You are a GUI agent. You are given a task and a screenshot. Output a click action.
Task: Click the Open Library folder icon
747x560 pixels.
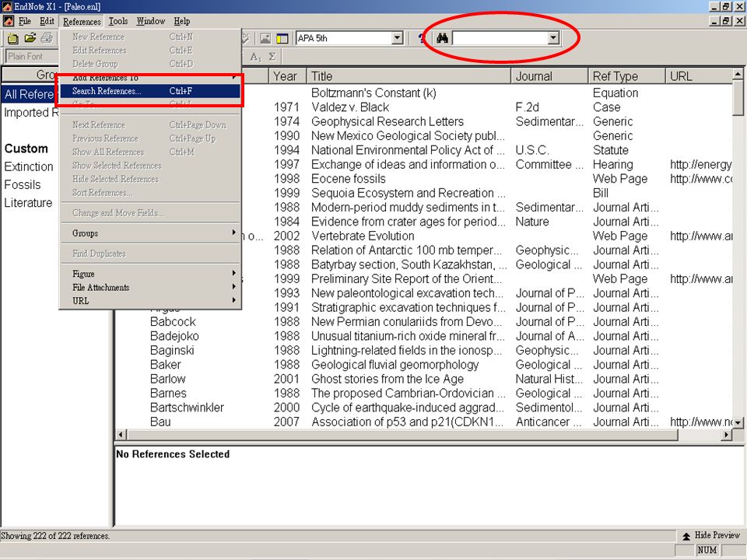coord(30,38)
